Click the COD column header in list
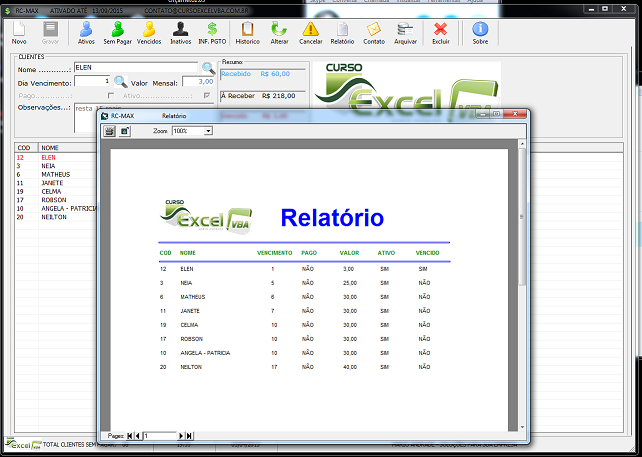This screenshot has height=457, width=642. [x=26, y=147]
